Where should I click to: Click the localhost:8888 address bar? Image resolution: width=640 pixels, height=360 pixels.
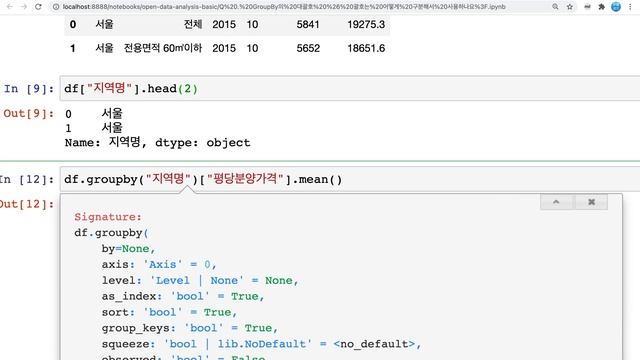coord(284,7)
